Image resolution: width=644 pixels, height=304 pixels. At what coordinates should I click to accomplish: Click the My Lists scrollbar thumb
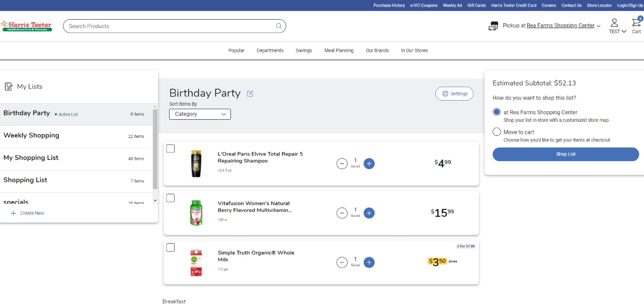tap(155, 148)
